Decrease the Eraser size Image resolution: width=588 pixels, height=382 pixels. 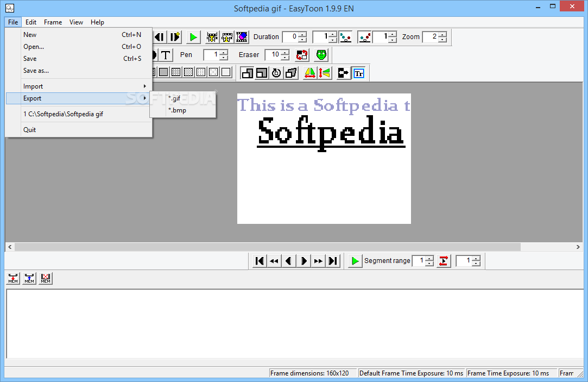286,58
